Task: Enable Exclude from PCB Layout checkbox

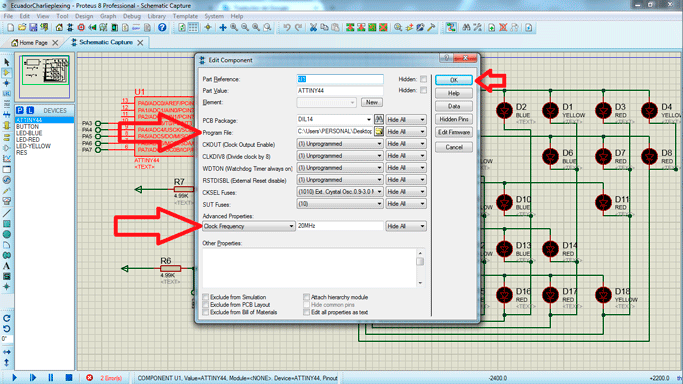Action: click(206, 305)
